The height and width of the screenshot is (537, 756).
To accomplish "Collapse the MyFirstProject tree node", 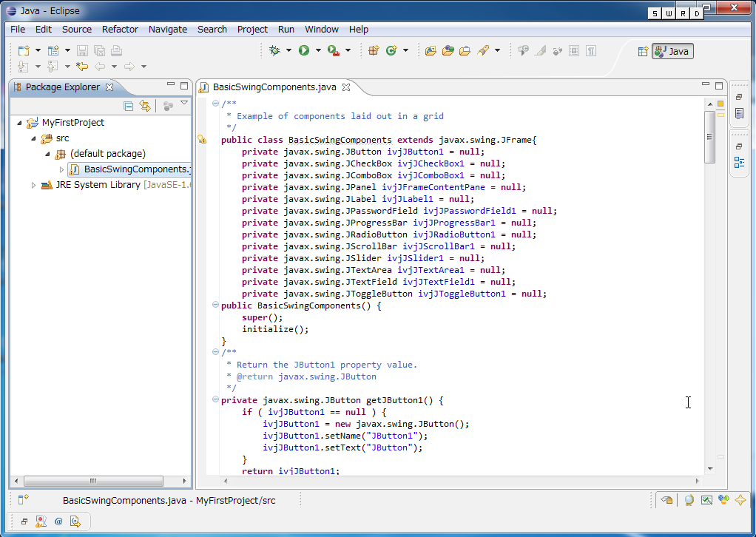I will (x=19, y=123).
